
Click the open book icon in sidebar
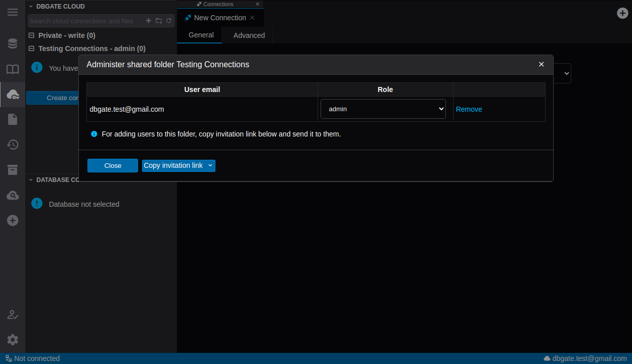pos(13,69)
